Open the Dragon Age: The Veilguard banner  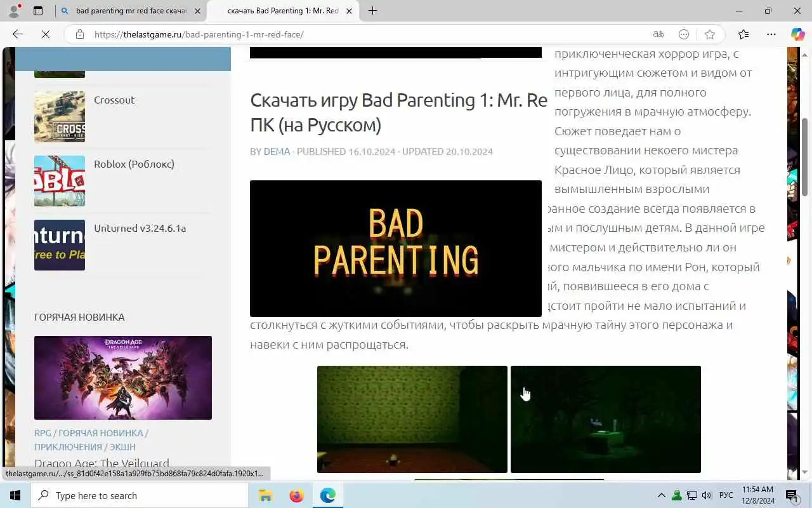[123, 378]
